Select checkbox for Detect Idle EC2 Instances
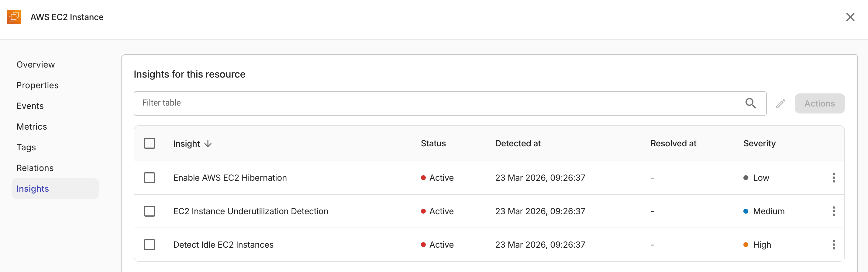 click(149, 245)
